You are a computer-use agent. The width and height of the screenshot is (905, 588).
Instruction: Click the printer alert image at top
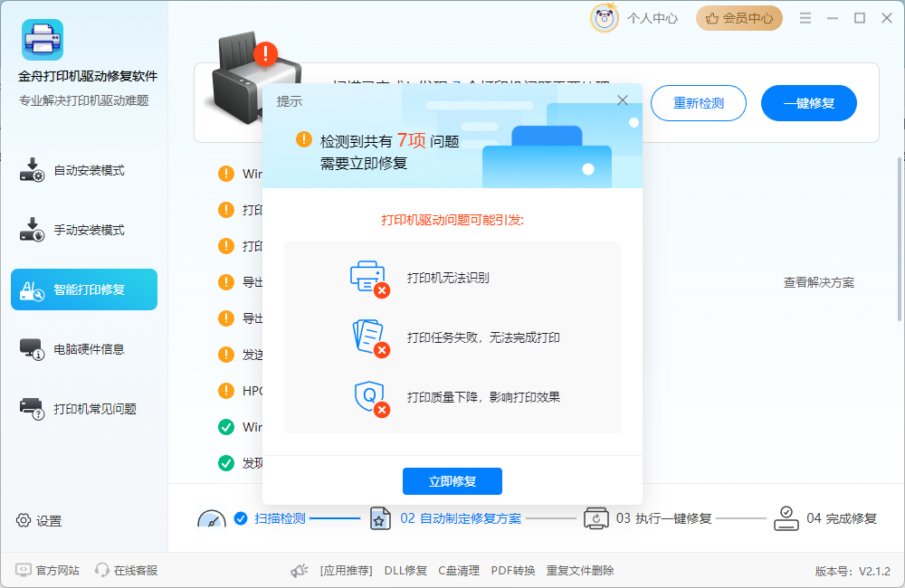point(254,78)
